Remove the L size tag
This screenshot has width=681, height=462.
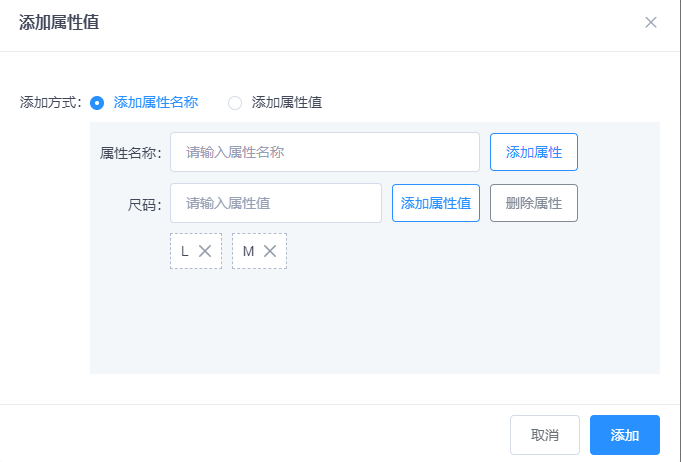(205, 251)
